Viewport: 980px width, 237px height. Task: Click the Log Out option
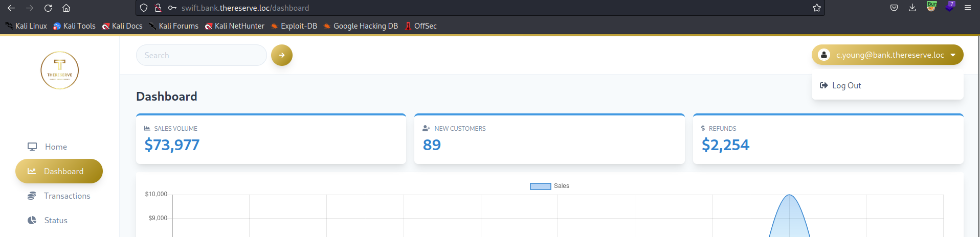(x=846, y=86)
